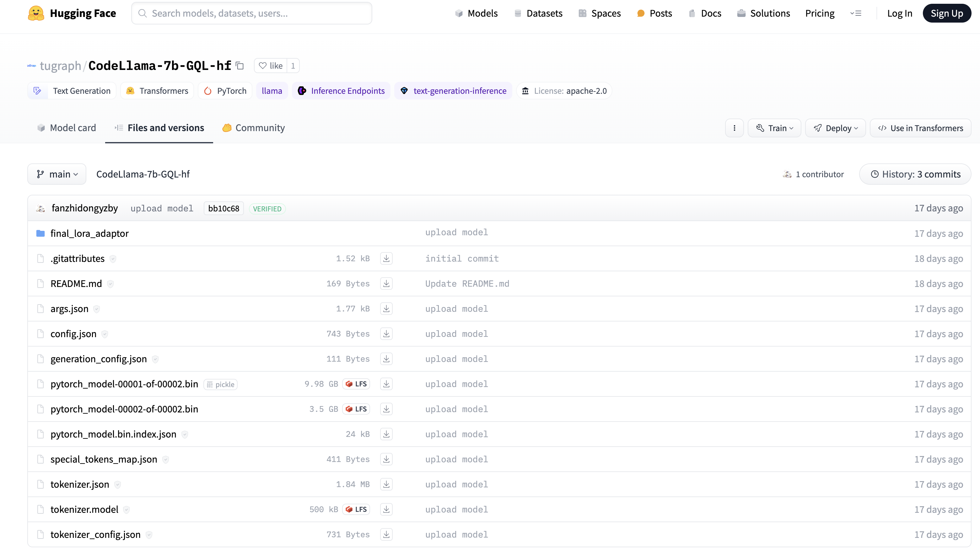Click the LFS badge on pytorch_model-00002-of-00002.bin
The height and width of the screenshot is (557, 980).
356,409
